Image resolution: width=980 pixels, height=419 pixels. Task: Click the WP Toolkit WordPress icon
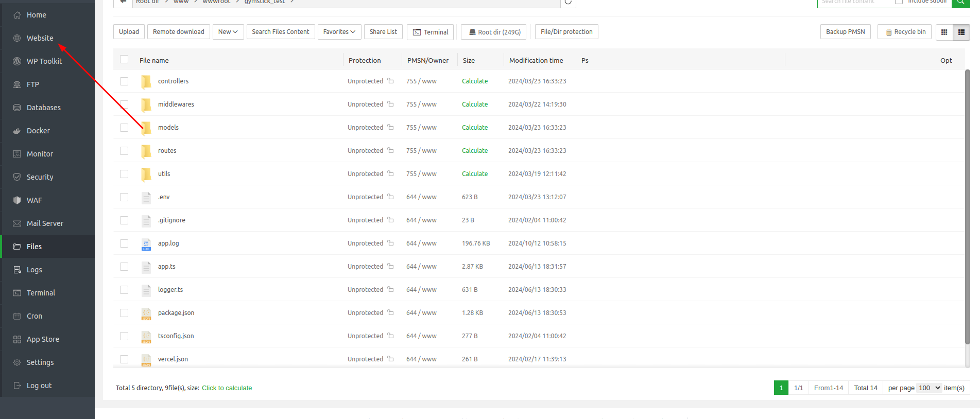coord(17,61)
